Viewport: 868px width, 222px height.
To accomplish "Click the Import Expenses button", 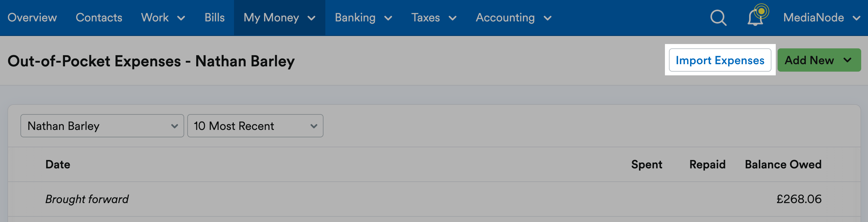I will [720, 60].
